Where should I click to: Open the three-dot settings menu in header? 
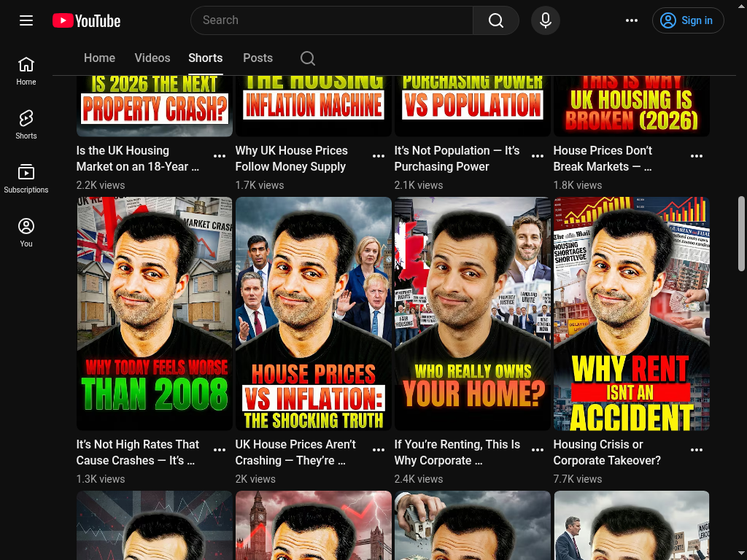point(632,20)
